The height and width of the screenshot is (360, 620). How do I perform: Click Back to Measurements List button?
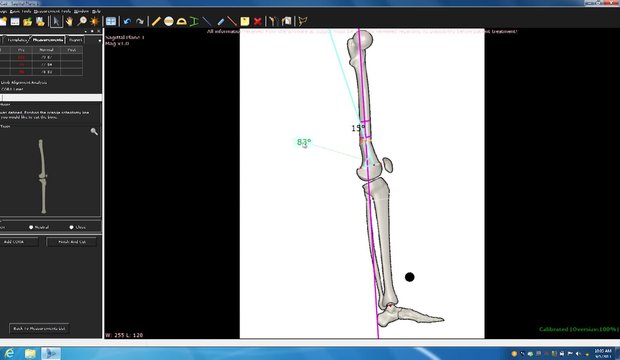click(x=39, y=328)
